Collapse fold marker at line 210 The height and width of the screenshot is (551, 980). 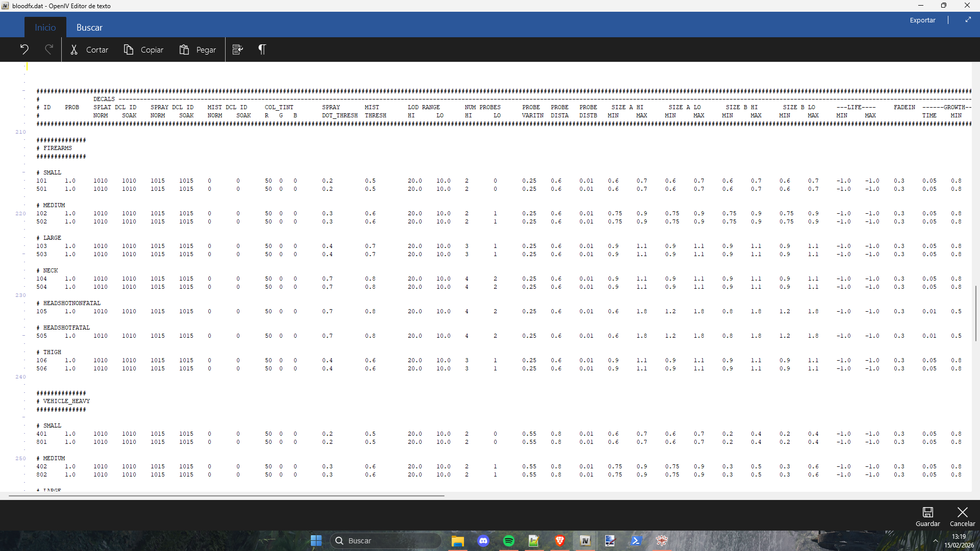pos(20,132)
